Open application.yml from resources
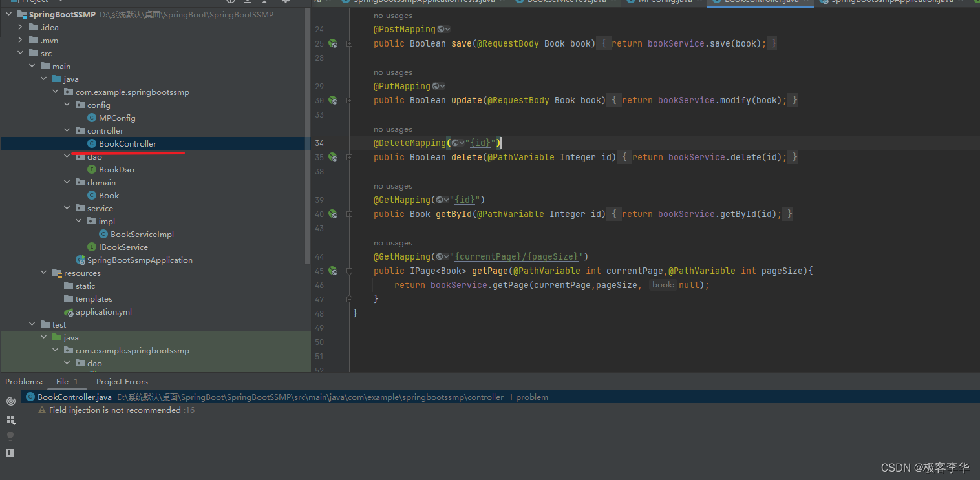Screen dimensions: 980x480 pyautogui.click(x=103, y=312)
